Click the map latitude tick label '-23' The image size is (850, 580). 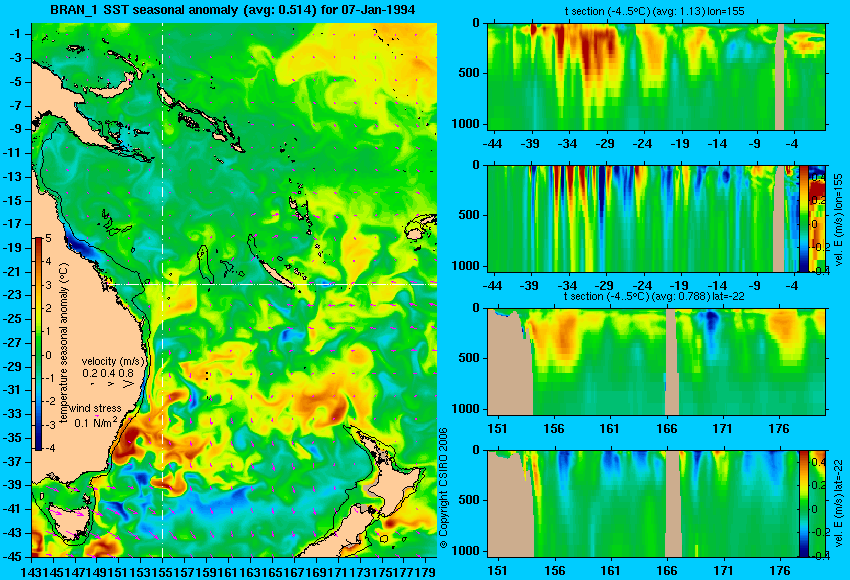click(12, 295)
